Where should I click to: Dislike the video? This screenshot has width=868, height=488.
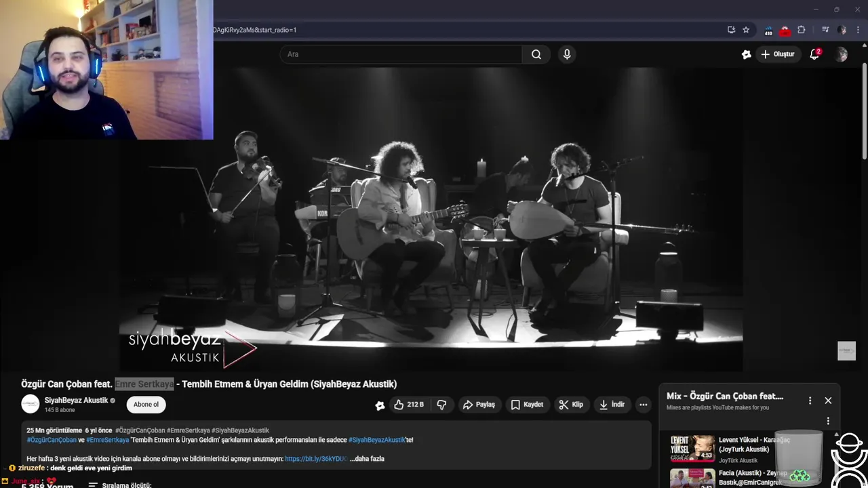441,405
